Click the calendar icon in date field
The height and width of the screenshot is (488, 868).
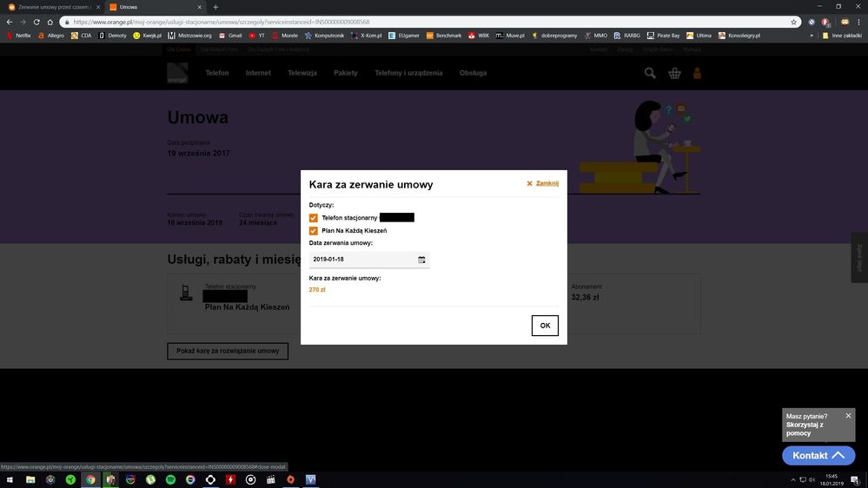click(421, 260)
